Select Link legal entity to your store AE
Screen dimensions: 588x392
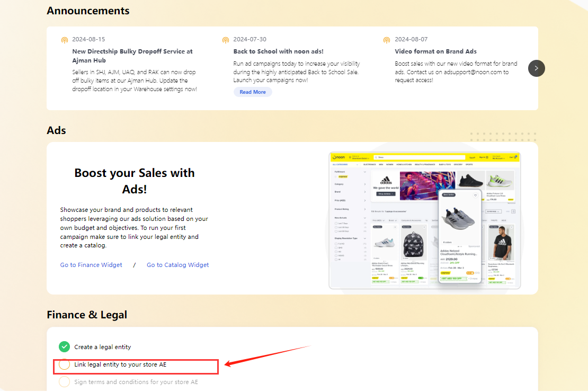click(x=120, y=364)
